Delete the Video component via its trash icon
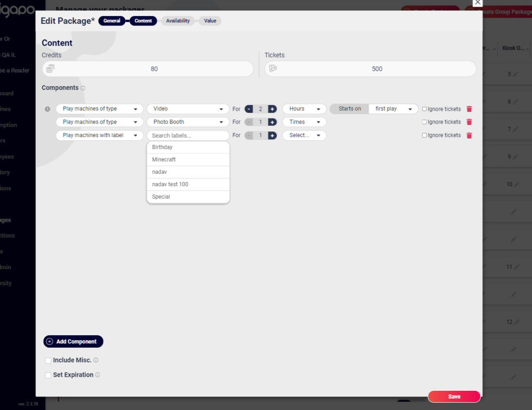This screenshot has height=410, width=532. [x=469, y=109]
